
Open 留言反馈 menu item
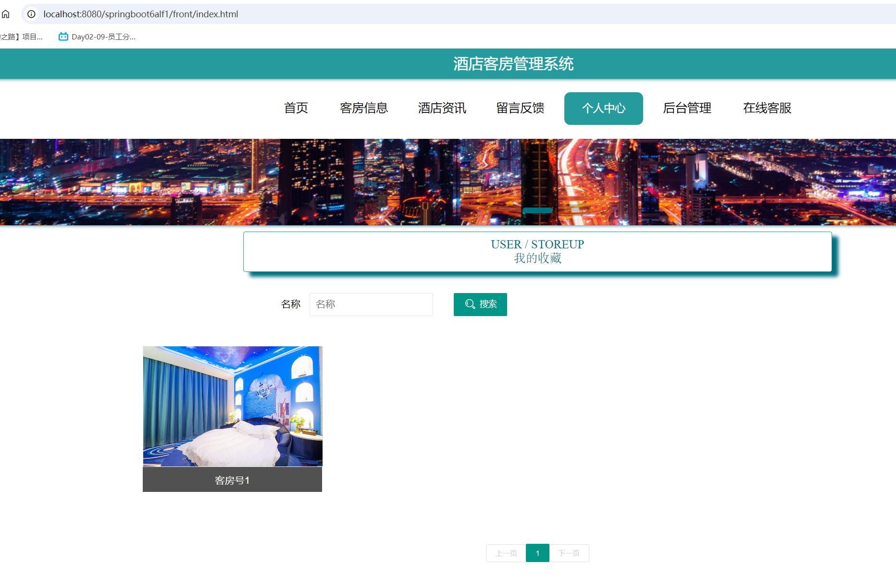[x=520, y=108]
